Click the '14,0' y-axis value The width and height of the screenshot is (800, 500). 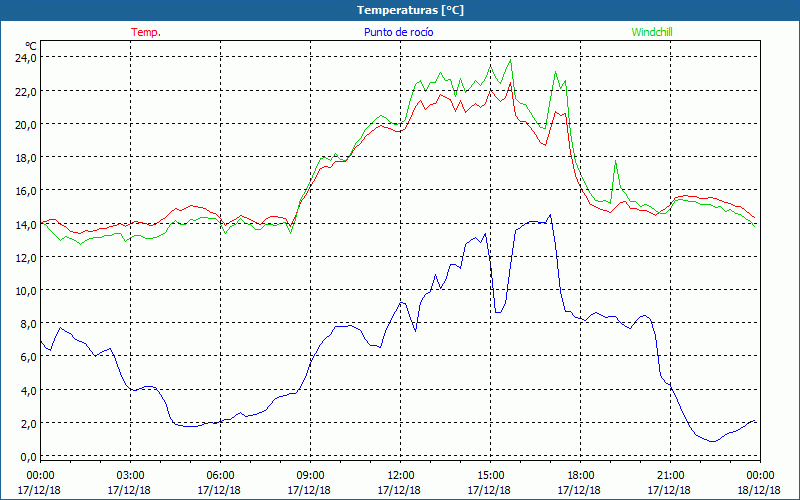click(x=26, y=224)
